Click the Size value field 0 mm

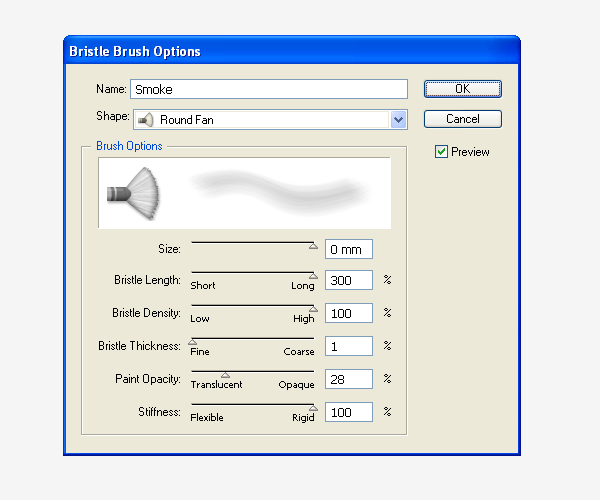click(x=349, y=249)
